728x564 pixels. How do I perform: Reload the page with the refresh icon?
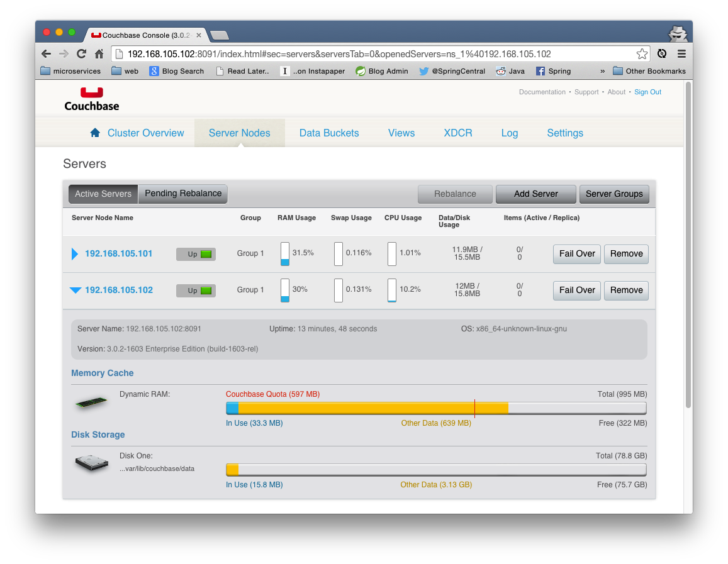(x=81, y=54)
